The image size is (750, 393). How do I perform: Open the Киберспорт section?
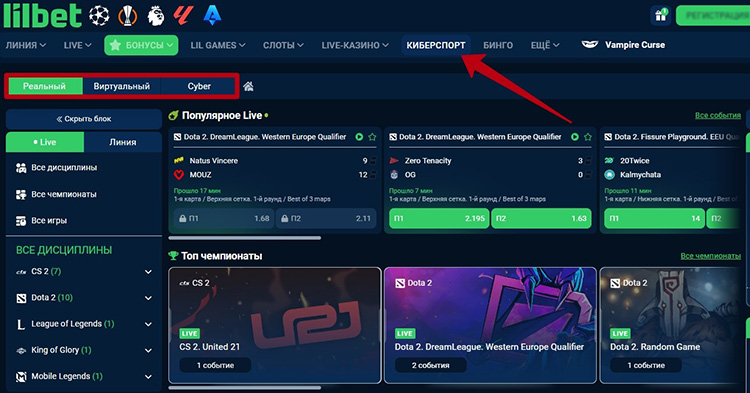pyautogui.click(x=436, y=45)
